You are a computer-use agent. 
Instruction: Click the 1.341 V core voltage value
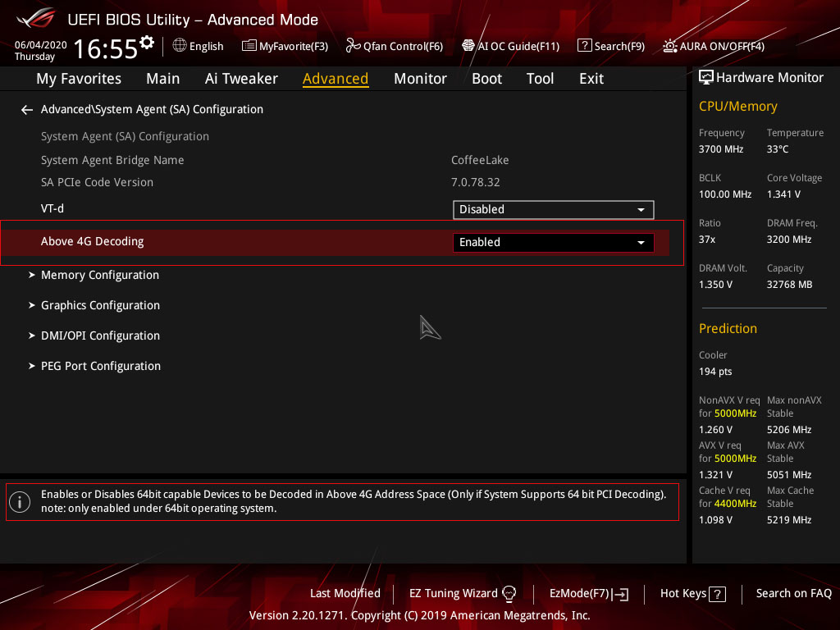click(x=783, y=194)
